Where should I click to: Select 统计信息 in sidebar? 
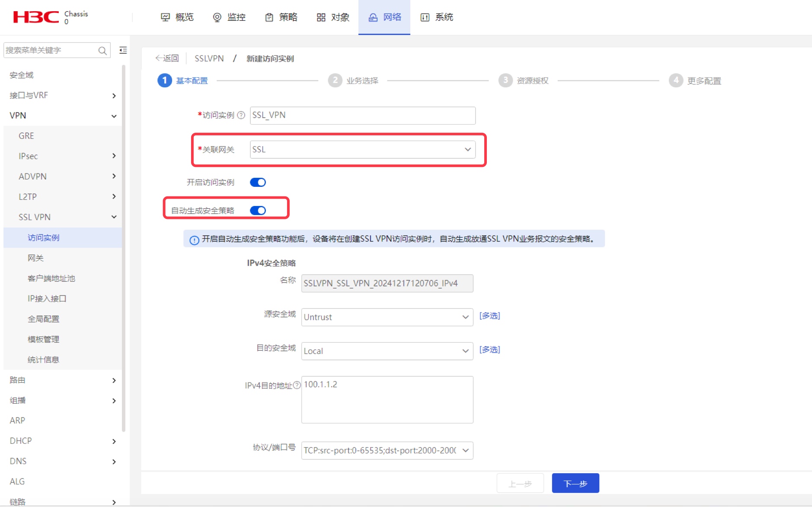(x=63, y=359)
